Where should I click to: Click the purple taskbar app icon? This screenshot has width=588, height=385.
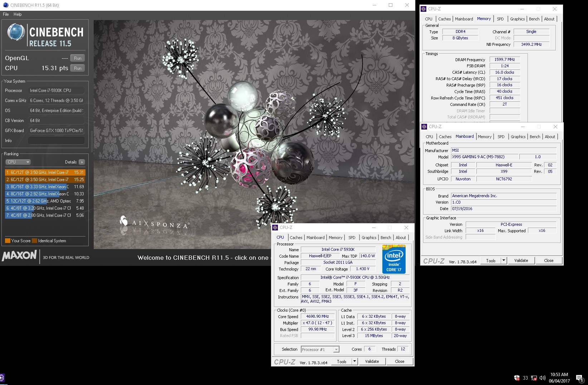pyautogui.click(x=2, y=377)
